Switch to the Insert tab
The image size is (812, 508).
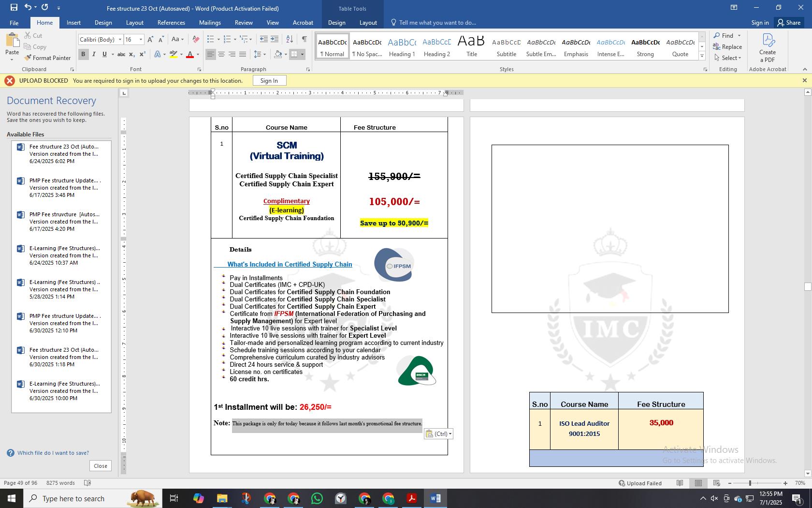[x=73, y=23]
